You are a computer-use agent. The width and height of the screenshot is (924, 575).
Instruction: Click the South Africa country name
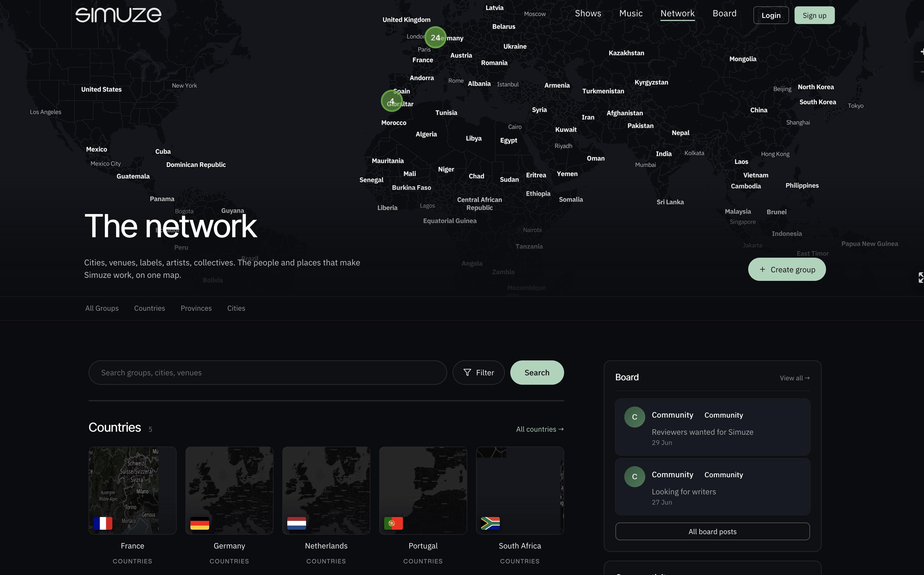click(520, 546)
